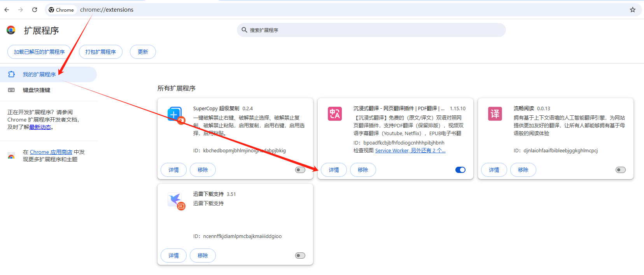Bookmark this page with the star icon
The height and width of the screenshot is (275, 644).
pyautogui.click(x=633, y=10)
